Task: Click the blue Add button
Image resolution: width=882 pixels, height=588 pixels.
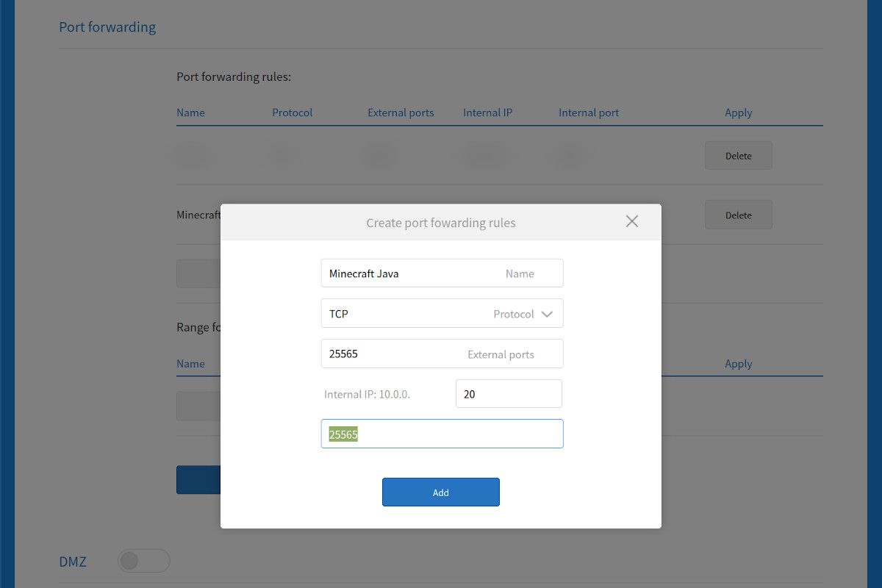Action: point(441,492)
